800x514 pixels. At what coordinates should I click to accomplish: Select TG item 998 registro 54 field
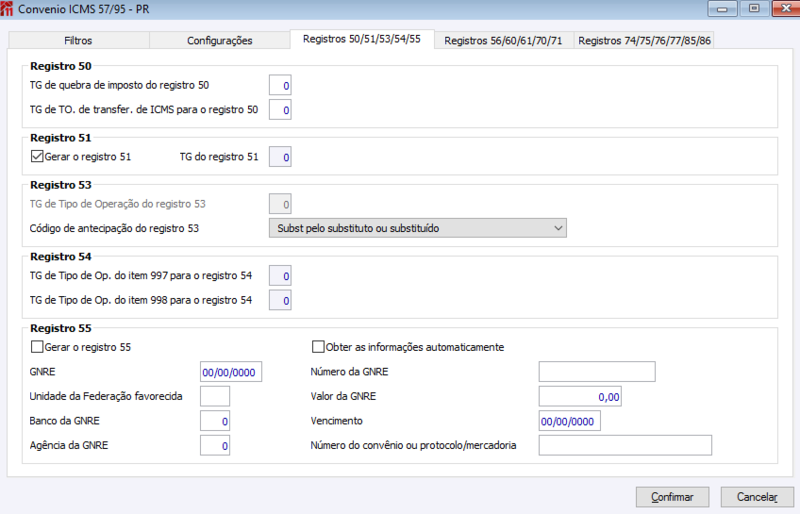click(280, 300)
